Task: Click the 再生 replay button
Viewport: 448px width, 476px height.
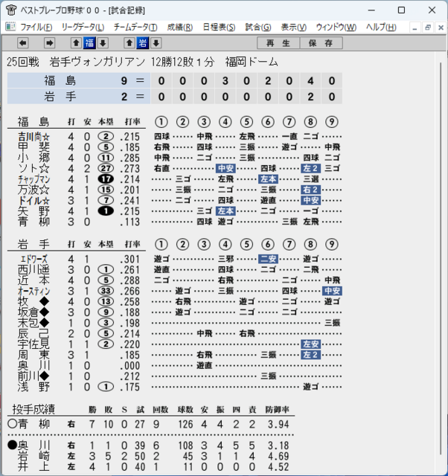Action: pos(278,43)
